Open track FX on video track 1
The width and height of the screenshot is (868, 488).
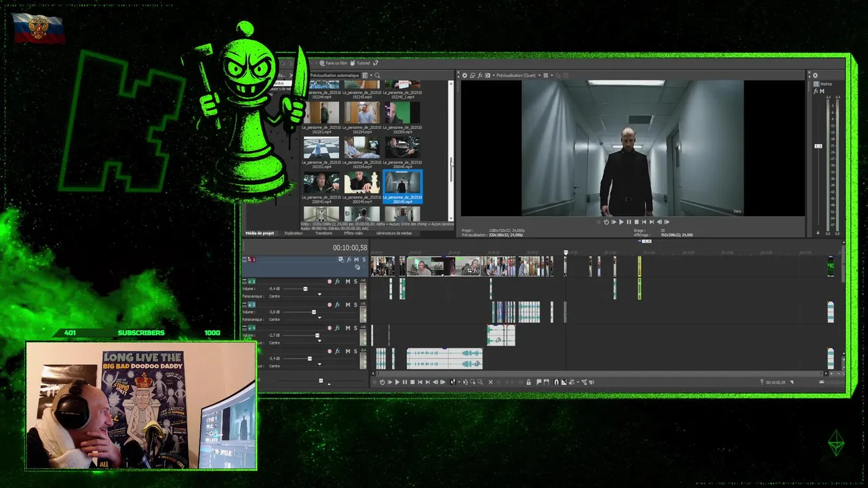pyautogui.click(x=349, y=260)
